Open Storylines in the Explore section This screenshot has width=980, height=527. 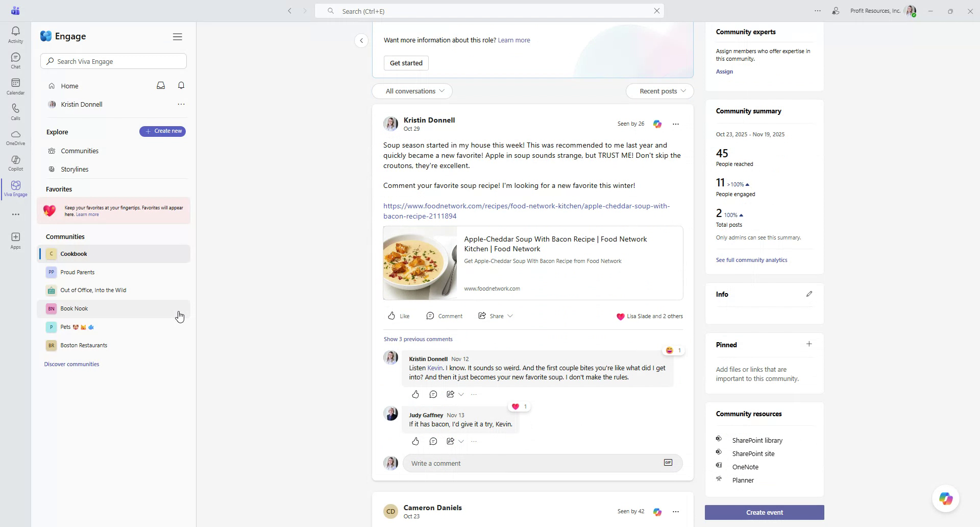(x=75, y=169)
